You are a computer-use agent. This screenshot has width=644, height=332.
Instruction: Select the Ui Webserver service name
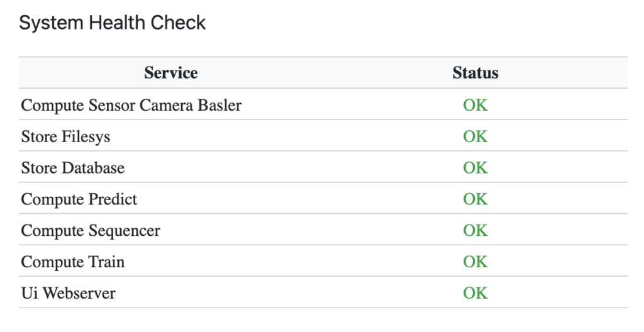68,294
